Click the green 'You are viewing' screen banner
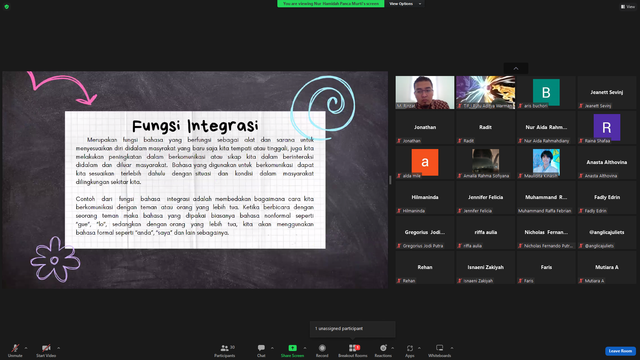Image resolution: width=640 pixels, height=360 pixels. (331, 4)
